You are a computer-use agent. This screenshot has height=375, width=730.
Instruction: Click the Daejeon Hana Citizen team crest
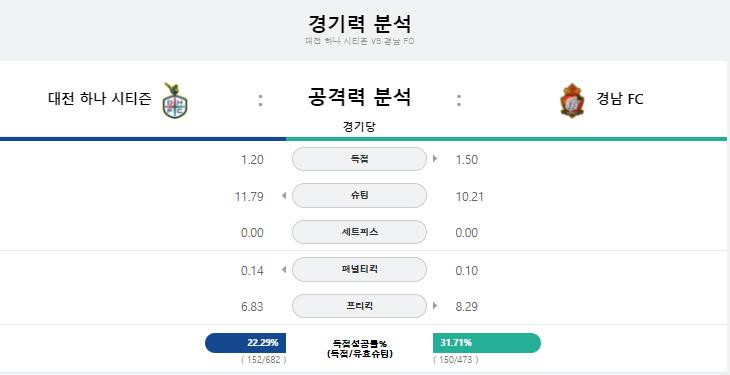(175, 100)
